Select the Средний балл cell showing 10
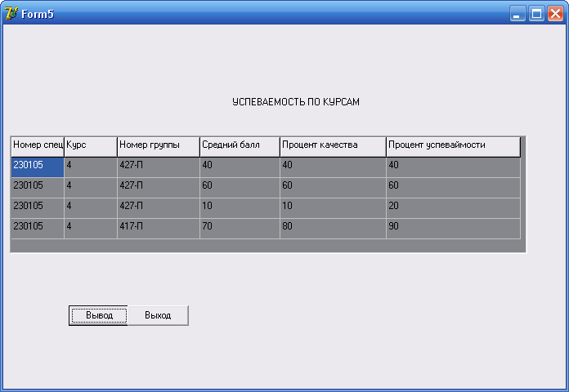The width and height of the screenshot is (569, 392). 240,208
